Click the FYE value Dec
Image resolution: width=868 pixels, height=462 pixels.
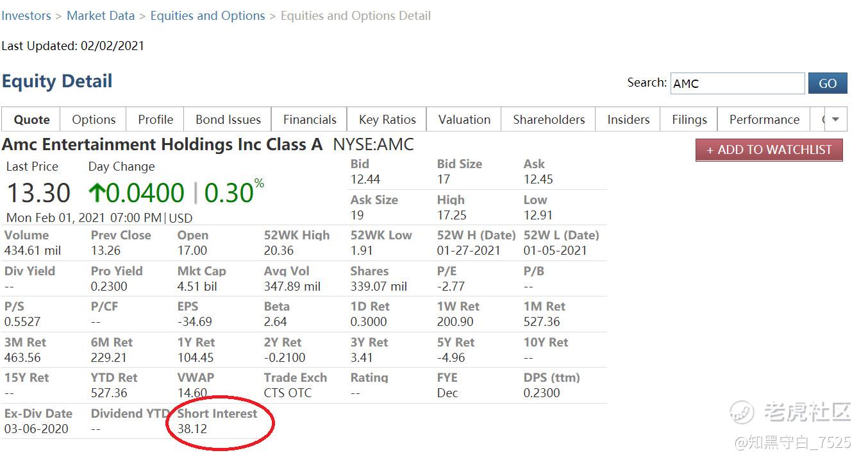[447, 393]
